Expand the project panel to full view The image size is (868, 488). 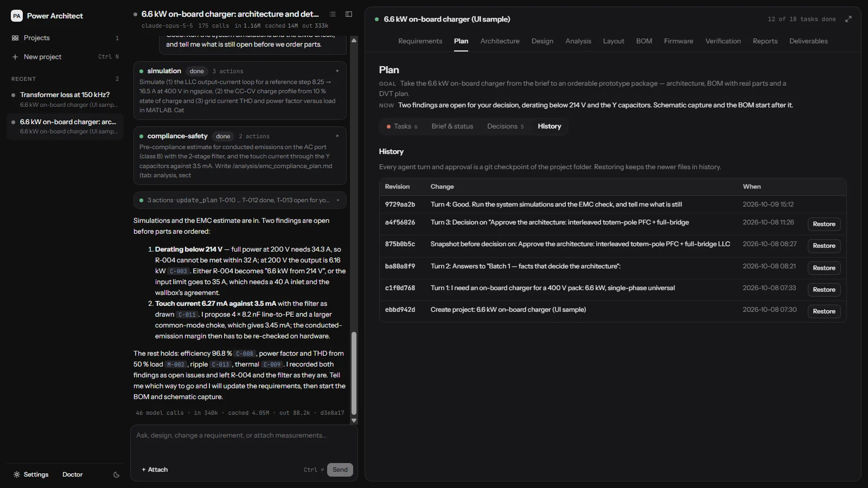pos(848,19)
